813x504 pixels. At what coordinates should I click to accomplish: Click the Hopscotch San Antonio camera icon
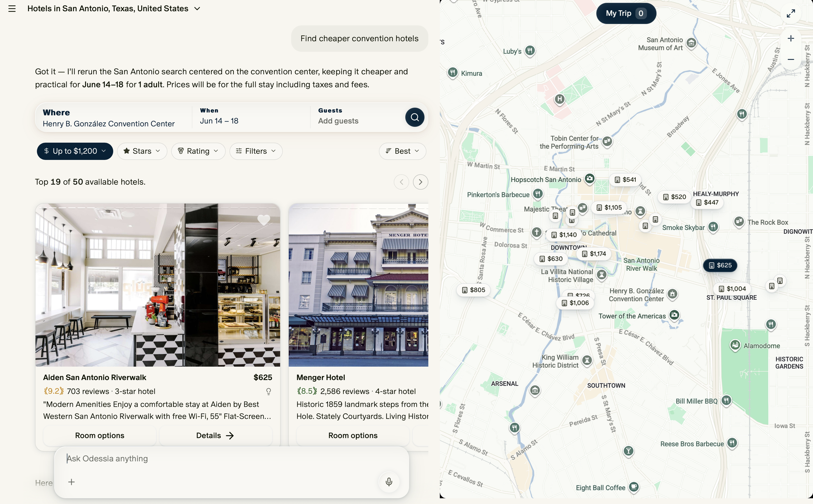pyautogui.click(x=589, y=179)
